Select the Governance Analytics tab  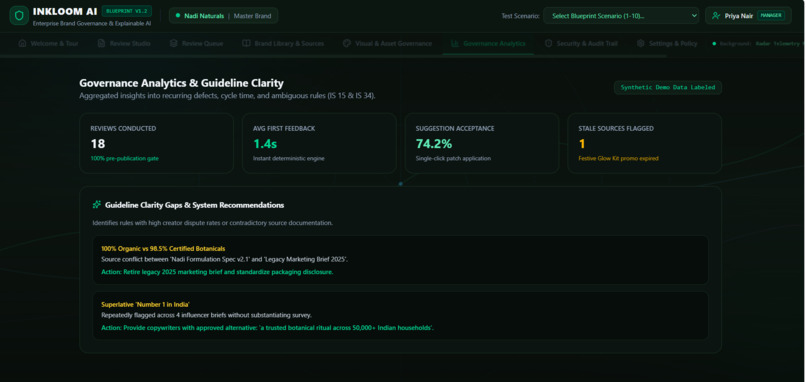(488, 44)
